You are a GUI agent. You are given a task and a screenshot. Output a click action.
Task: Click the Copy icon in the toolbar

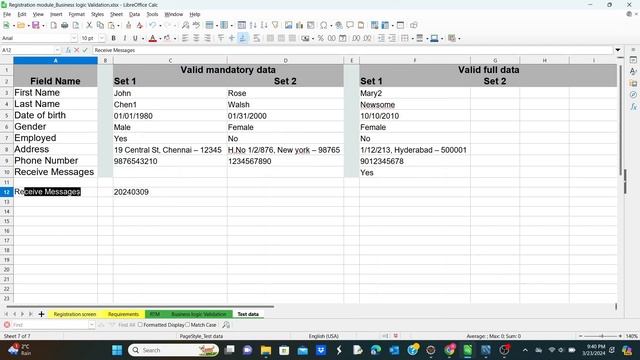coord(100,25)
